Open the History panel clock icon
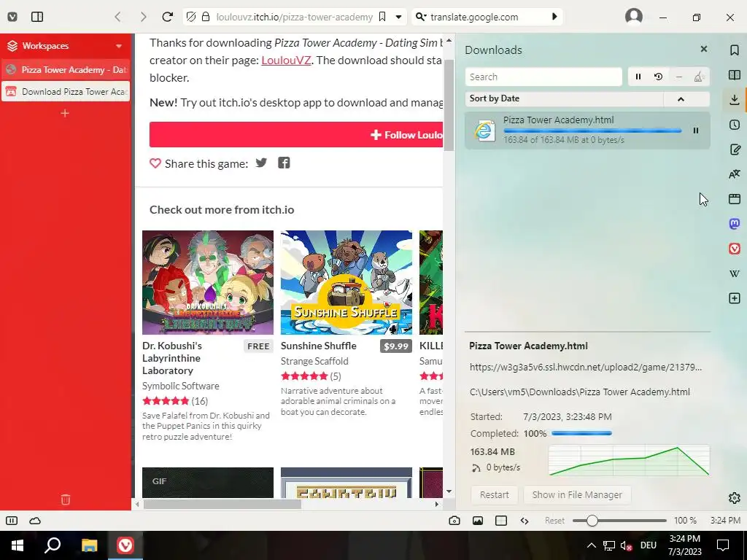Screen dimensions: 747x560 (x=735, y=125)
